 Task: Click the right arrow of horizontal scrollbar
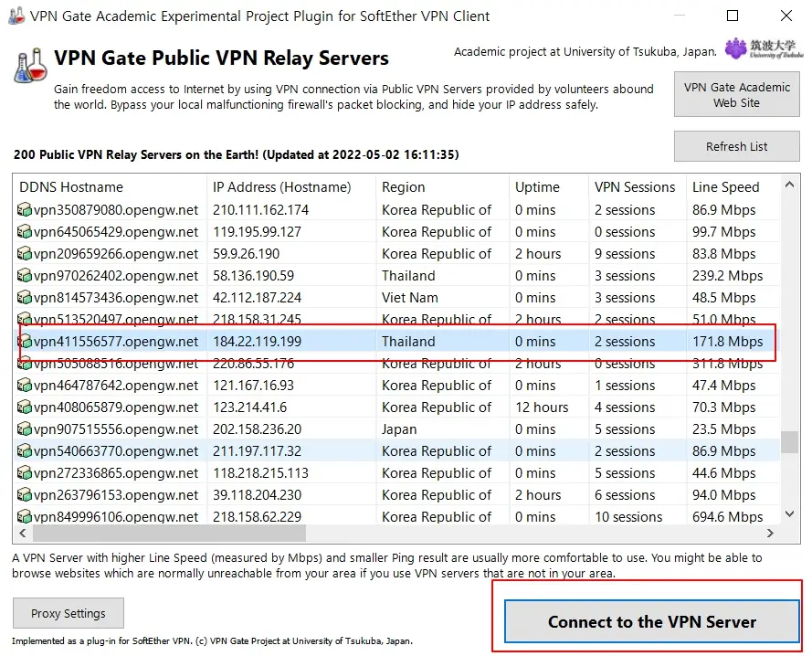770,534
